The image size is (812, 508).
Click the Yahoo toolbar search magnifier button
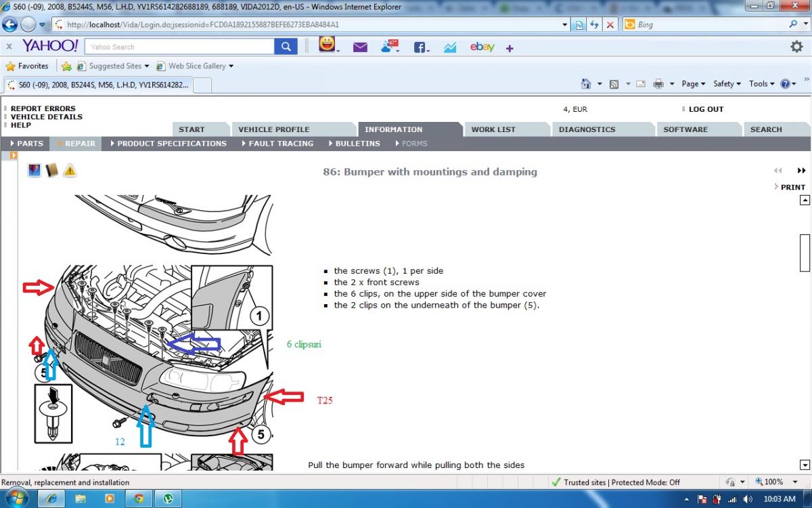point(286,47)
